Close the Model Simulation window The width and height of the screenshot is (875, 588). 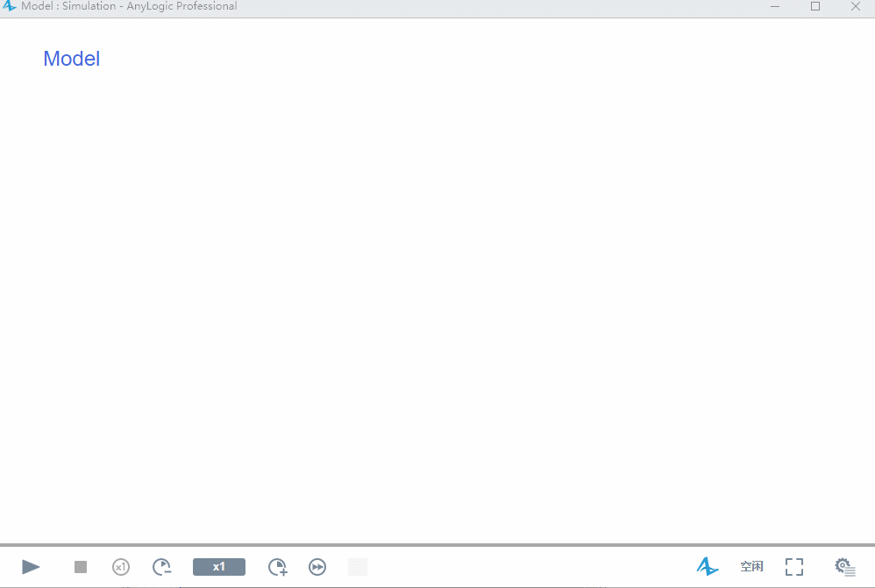point(856,6)
